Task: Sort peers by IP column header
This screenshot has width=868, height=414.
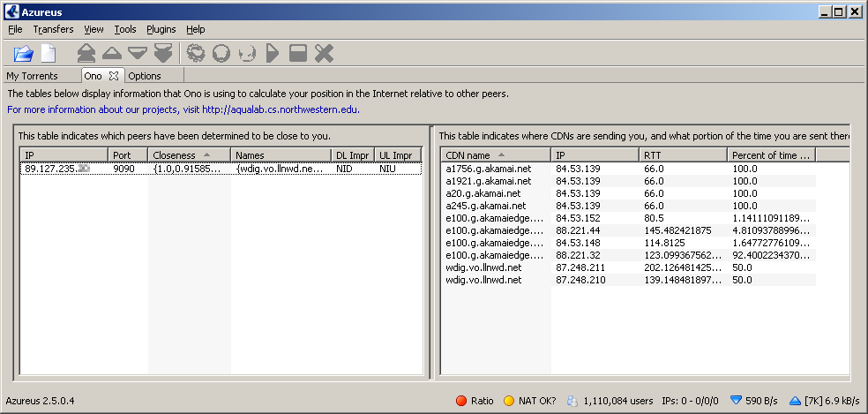Action: (64, 155)
